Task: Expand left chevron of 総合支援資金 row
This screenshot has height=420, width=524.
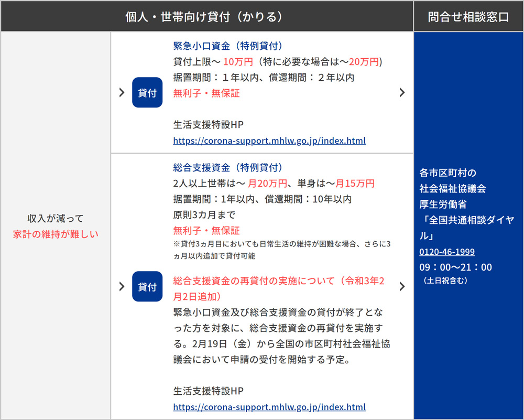Action: click(x=122, y=287)
